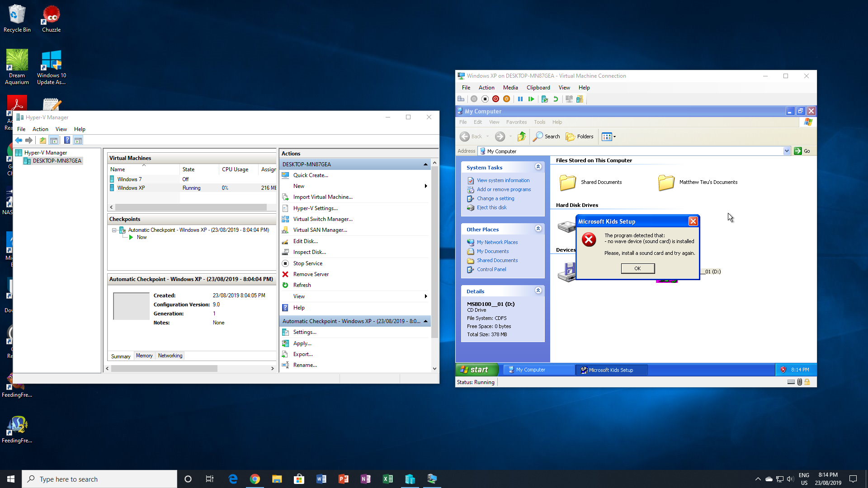This screenshot has width=868, height=488.
Task: Open Microsoft Edge from Windows taskbar
Action: pos(233,479)
